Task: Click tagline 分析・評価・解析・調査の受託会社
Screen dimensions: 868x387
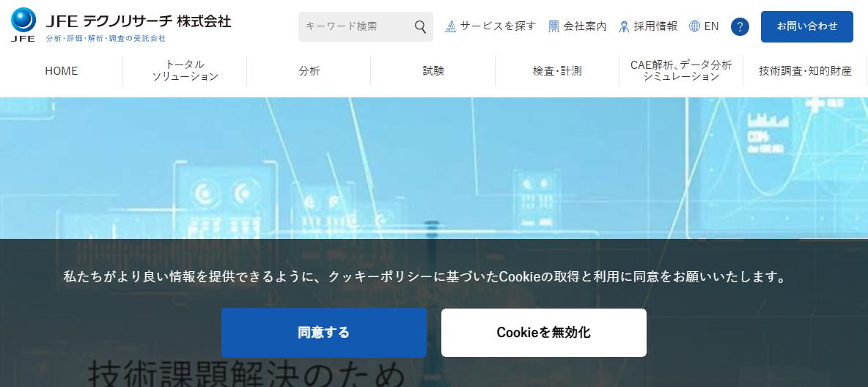Action: click(105, 38)
